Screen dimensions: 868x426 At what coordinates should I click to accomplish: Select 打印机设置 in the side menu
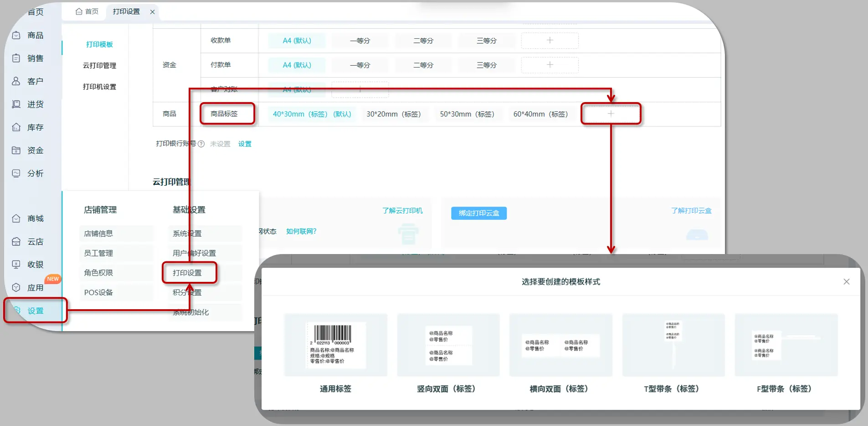99,87
